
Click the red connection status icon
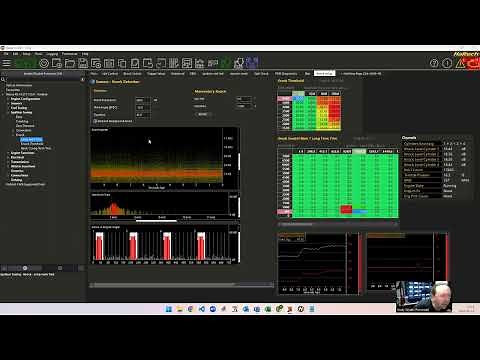coord(473,63)
